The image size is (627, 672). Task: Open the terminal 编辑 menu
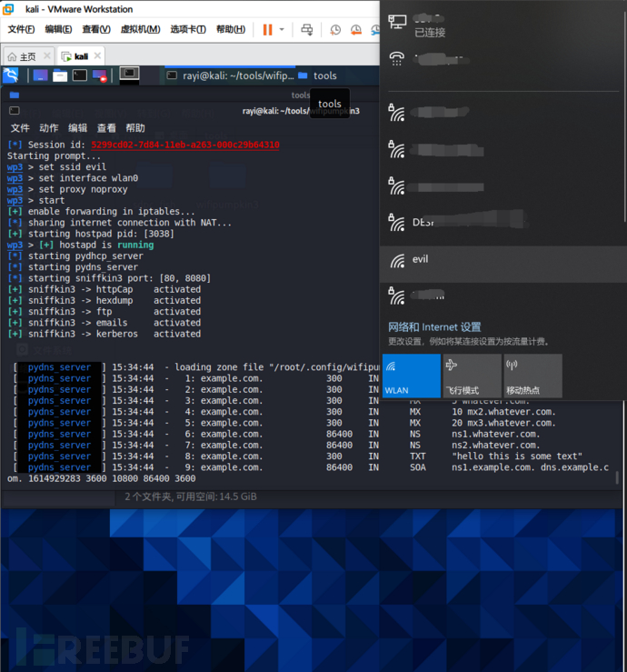[77, 127]
